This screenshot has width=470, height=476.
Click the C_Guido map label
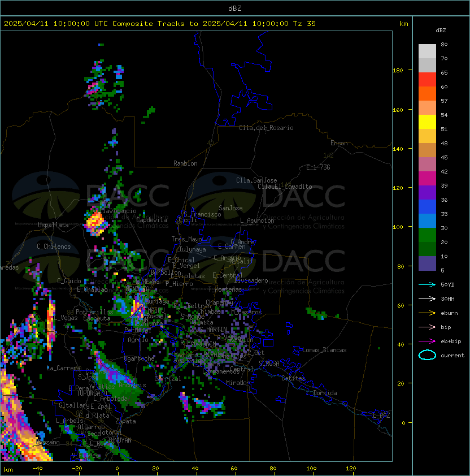coord(69,281)
